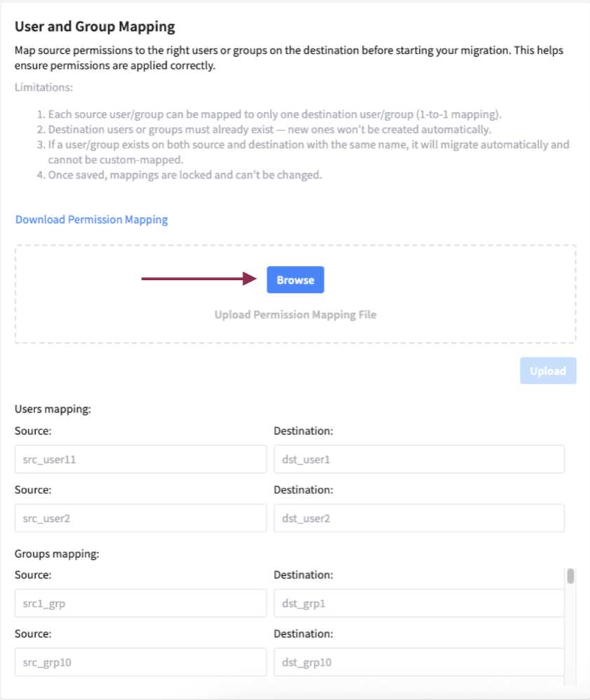This screenshot has width=590, height=700.
Task: Open the Download Permission Mapping link
Action: tap(91, 219)
